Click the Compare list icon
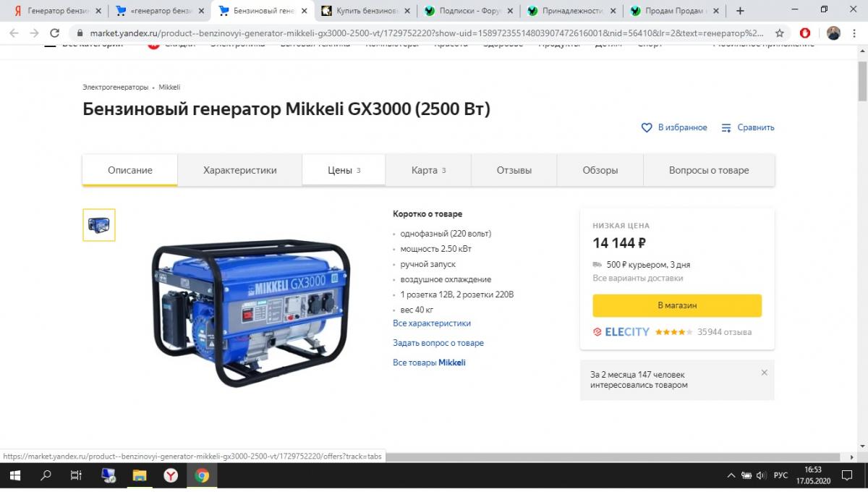The width and height of the screenshot is (868, 492). pyautogui.click(x=726, y=127)
